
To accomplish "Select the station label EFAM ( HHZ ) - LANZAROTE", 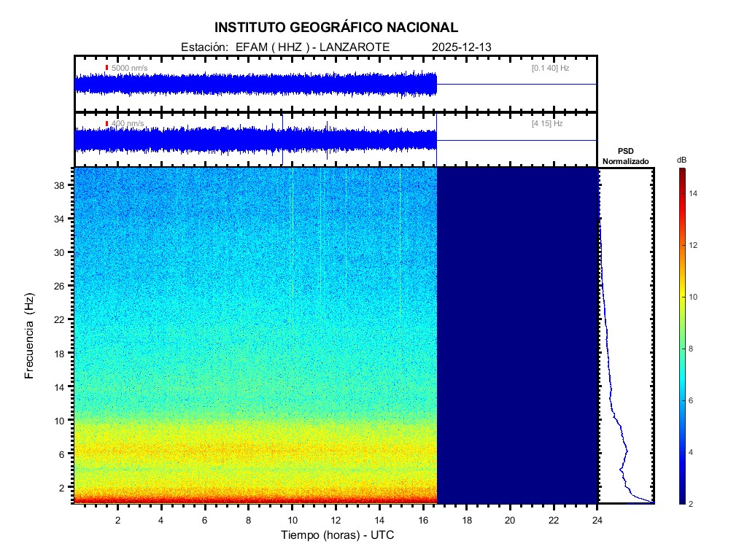I will (313, 47).
